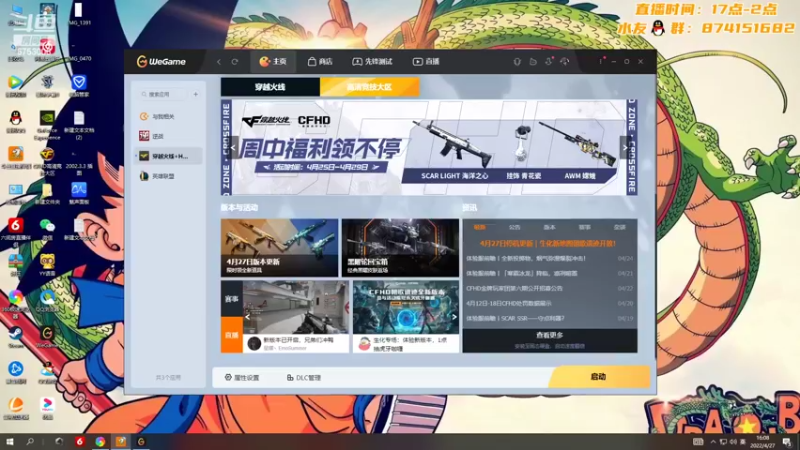Open the 微信 WeChat desktop icon
800x450 pixels.
(x=47, y=229)
